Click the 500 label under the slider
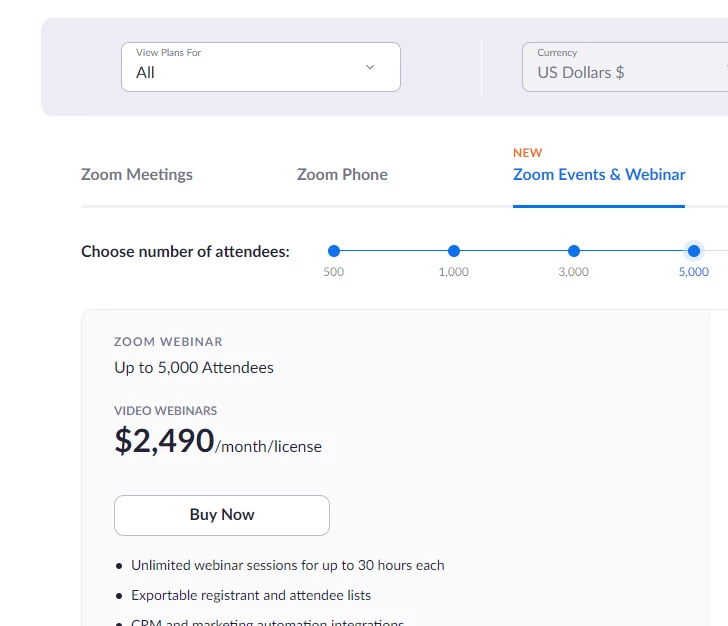 pos(334,272)
